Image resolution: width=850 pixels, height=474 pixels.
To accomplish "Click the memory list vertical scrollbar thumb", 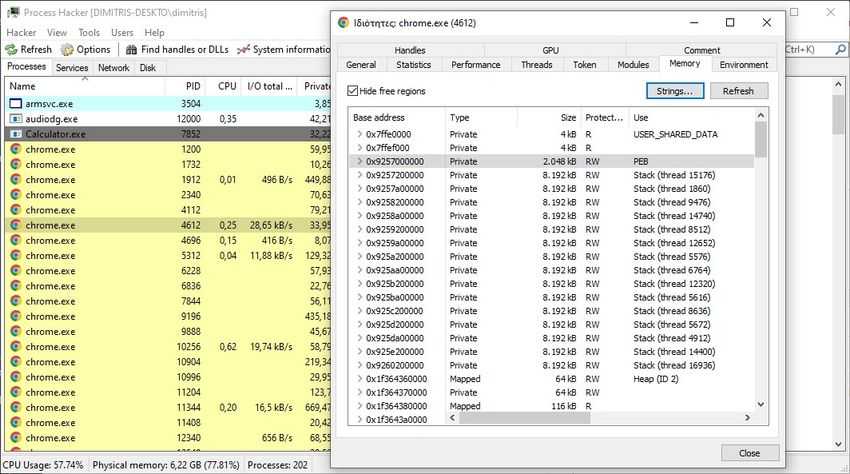I will point(761,140).
